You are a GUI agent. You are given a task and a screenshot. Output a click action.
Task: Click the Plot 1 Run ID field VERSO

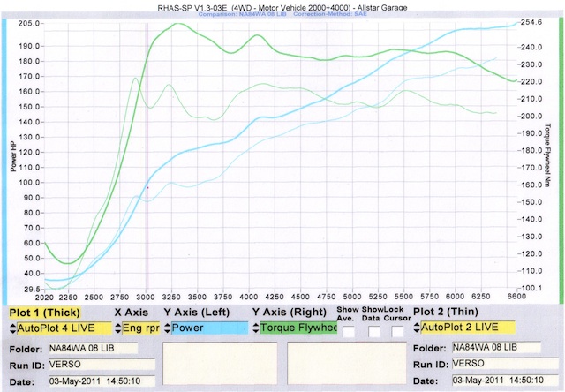pyautogui.click(x=102, y=365)
